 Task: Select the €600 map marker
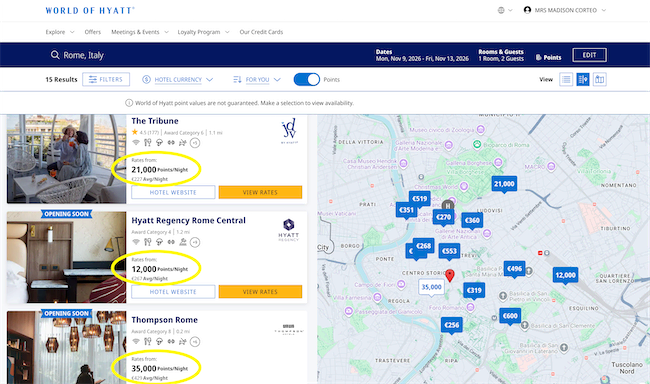[x=510, y=316]
